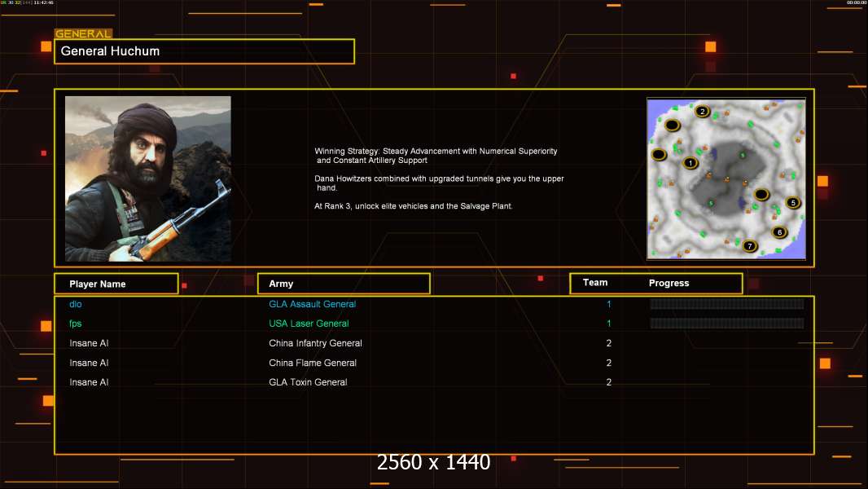Screen dimensions: 868x489
Task: Click the Rank 3 Salvage Plant tip
Action: [x=414, y=206]
